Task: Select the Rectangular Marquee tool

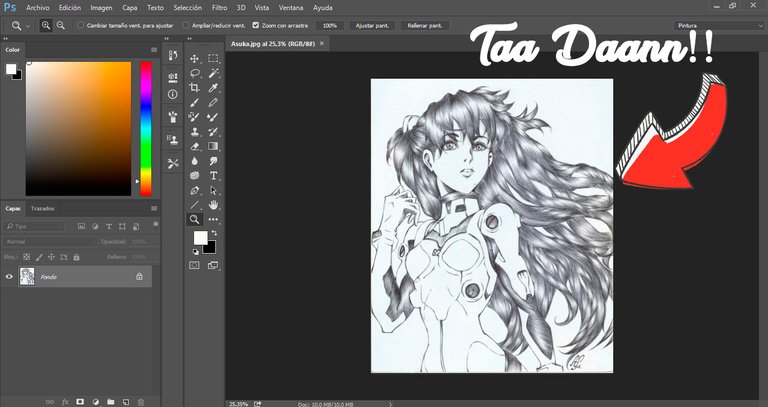Action: click(x=213, y=58)
